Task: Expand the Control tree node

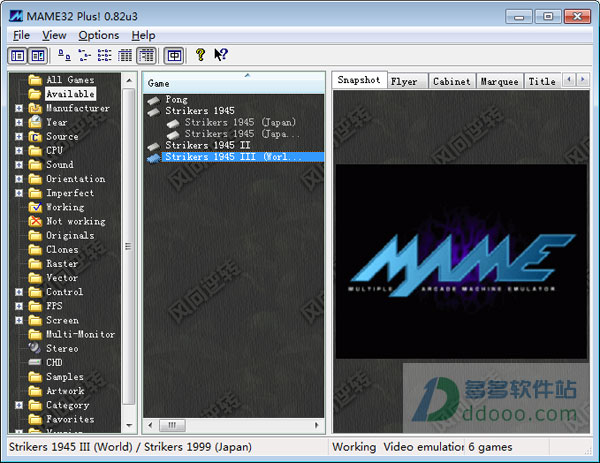Action: pos(19,292)
